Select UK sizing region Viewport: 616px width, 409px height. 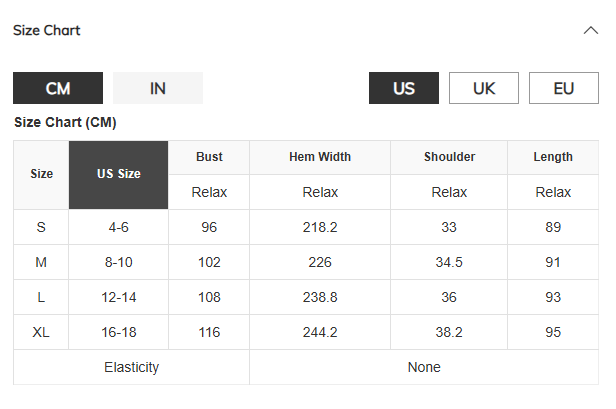(484, 88)
